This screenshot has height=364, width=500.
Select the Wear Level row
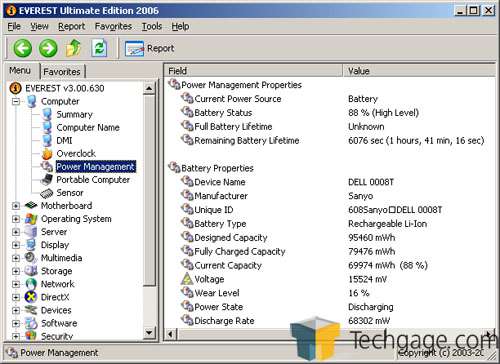pyautogui.click(x=330, y=293)
